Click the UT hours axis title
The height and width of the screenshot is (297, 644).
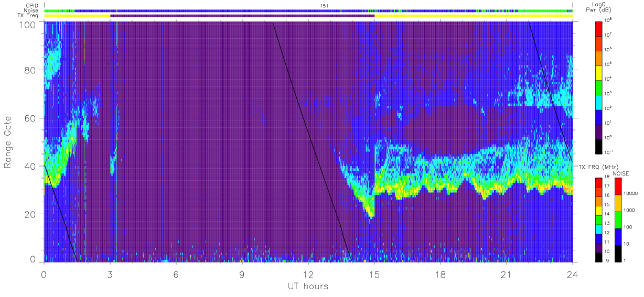pos(308,286)
